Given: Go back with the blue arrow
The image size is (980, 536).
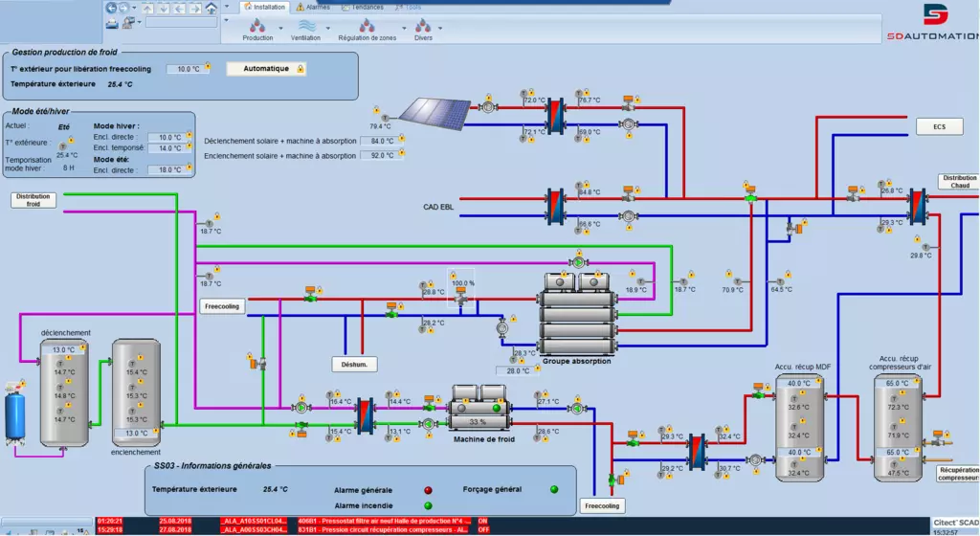Looking at the screenshot, I should 111,8.
